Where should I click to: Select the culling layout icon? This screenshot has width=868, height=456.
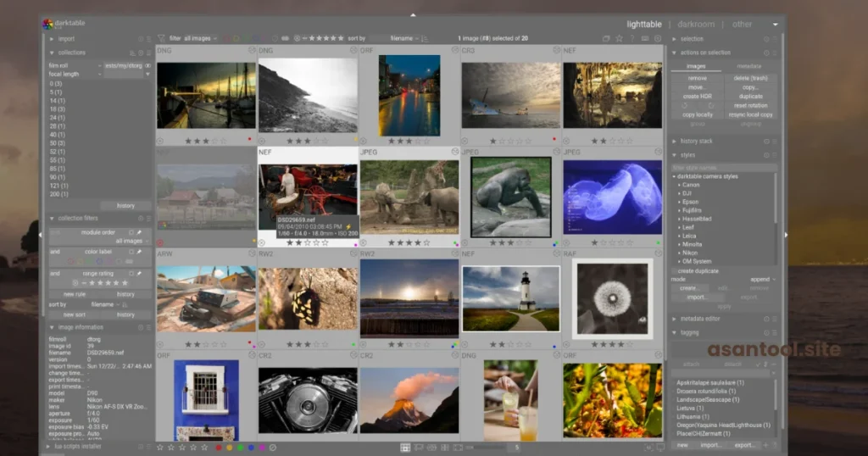[x=431, y=448]
